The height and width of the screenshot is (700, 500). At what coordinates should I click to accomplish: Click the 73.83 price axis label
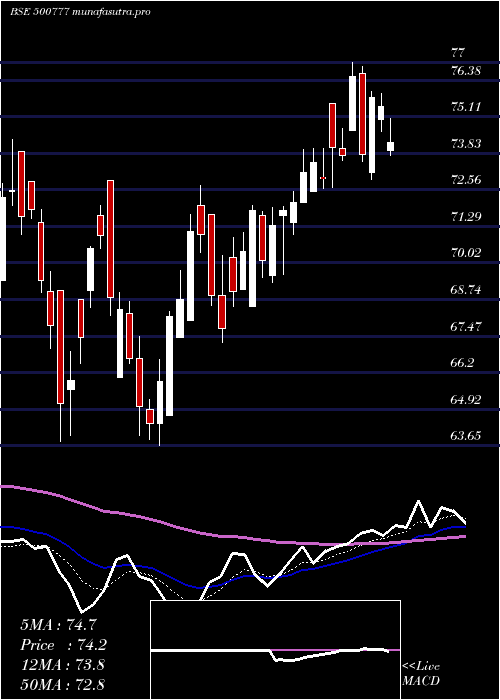point(466,143)
